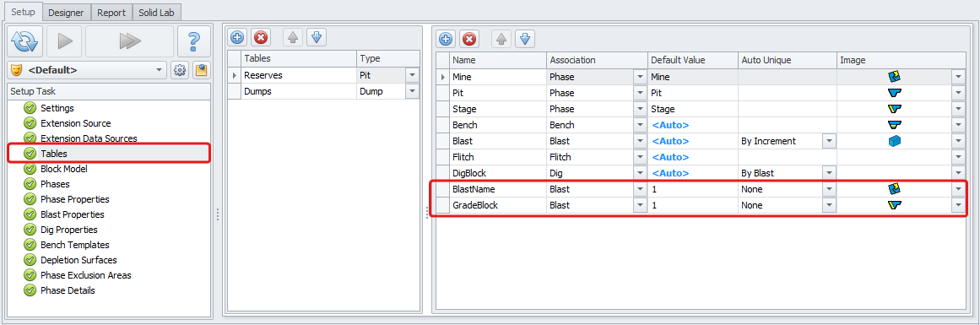Image resolution: width=980 pixels, height=325 pixels.
Task: Select Bench Templates setup task
Action: tap(75, 244)
